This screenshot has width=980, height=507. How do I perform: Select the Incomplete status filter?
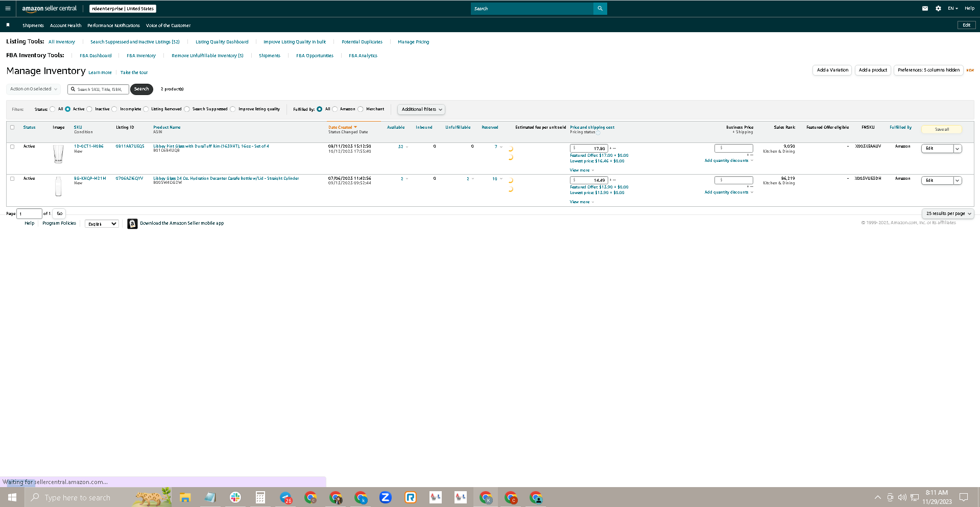(x=114, y=109)
